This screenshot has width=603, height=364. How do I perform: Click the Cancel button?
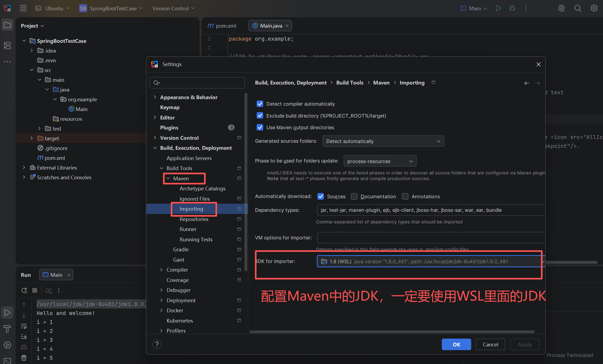pos(490,344)
